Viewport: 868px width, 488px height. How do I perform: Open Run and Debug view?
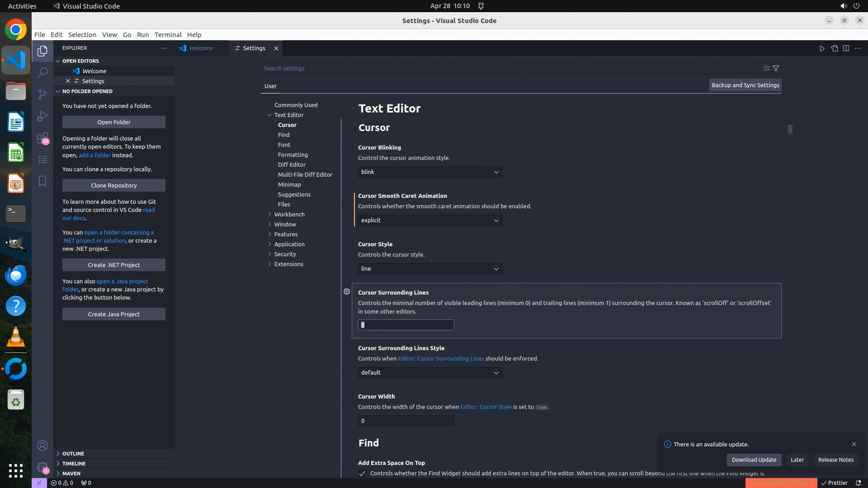tap(42, 116)
